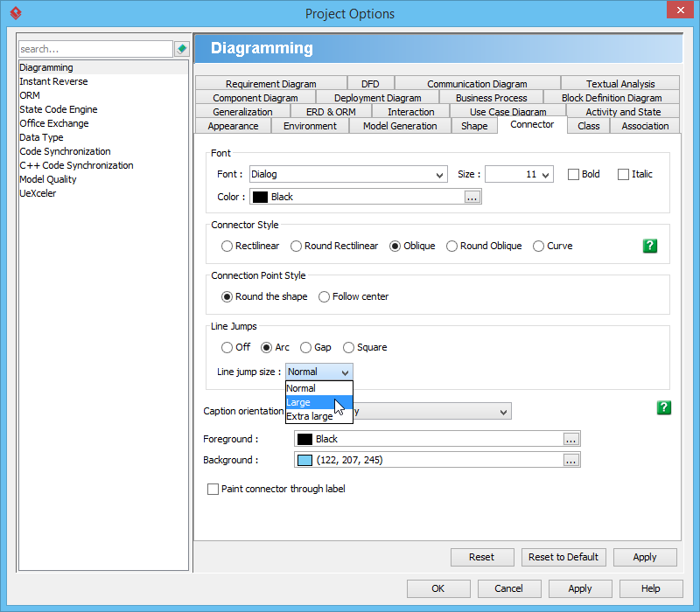The height and width of the screenshot is (612, 700).
Task: Switch to the Environment tab
Action: [311, 126]
